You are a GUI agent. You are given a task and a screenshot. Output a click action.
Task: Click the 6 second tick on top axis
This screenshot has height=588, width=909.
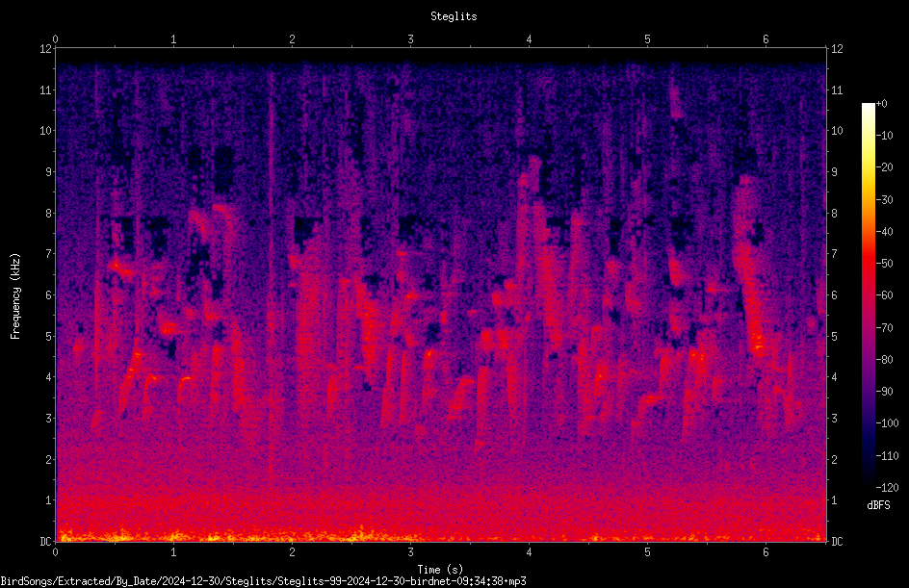click(766, 38)
